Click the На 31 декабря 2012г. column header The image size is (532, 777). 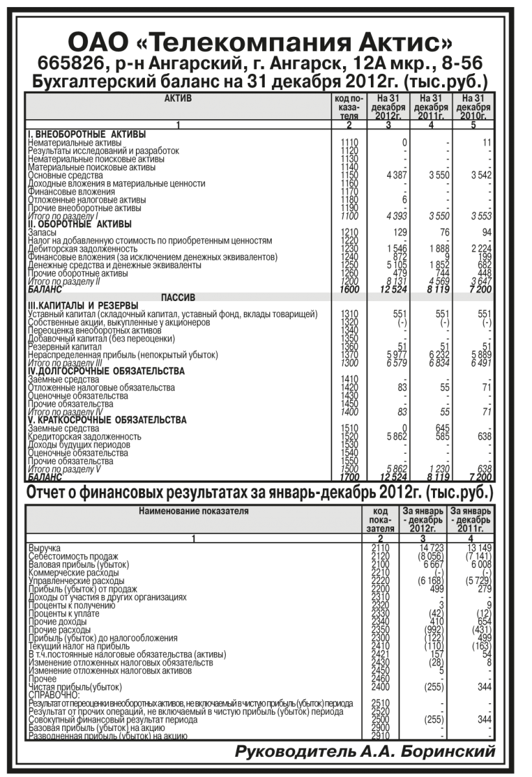(x=389, y=106)
